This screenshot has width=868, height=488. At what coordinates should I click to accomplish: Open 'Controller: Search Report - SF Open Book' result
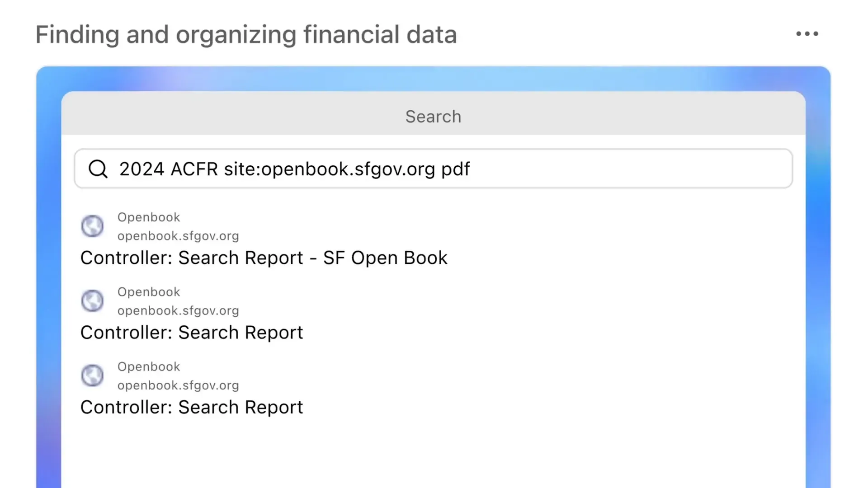pyautogui.click(x=264, y=258)
